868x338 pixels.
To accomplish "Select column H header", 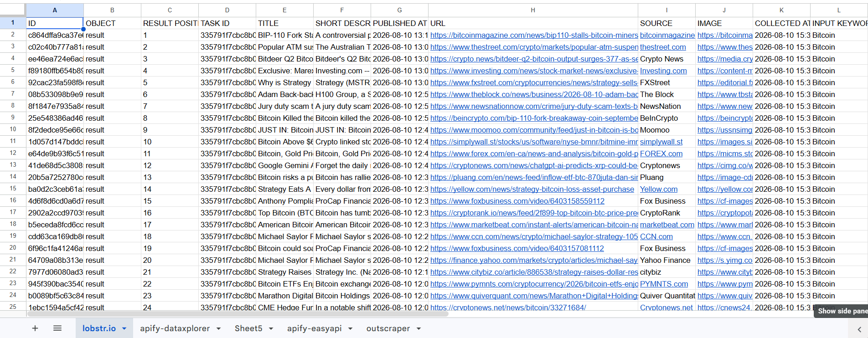I will click(x=533, y=10).
